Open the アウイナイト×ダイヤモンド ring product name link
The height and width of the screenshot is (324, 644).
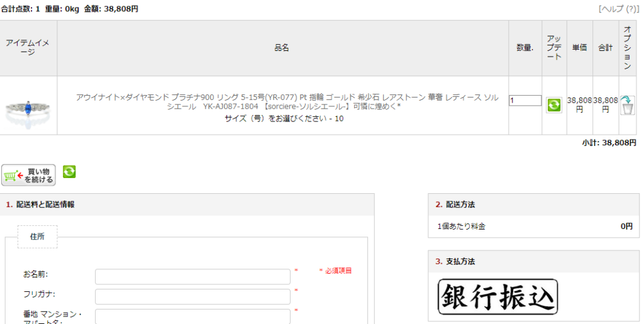pyautogui.click(x=282, y=101)
